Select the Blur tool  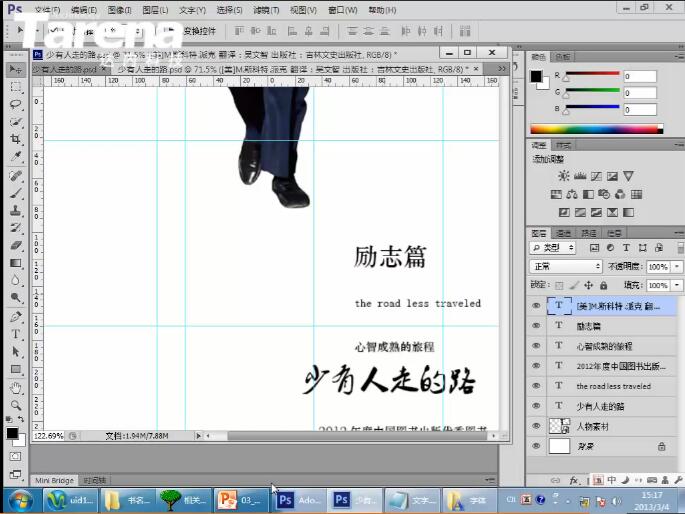click(x=16, y=280)
